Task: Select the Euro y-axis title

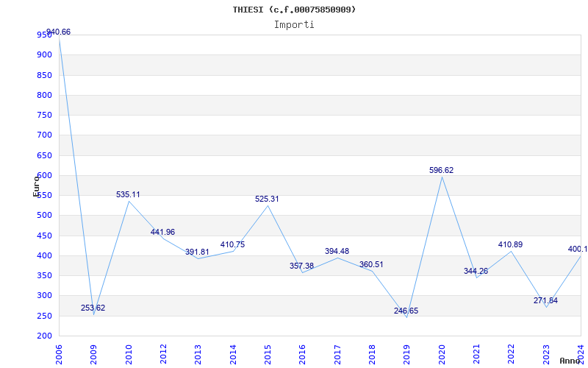Action: [x=36, y=186]
